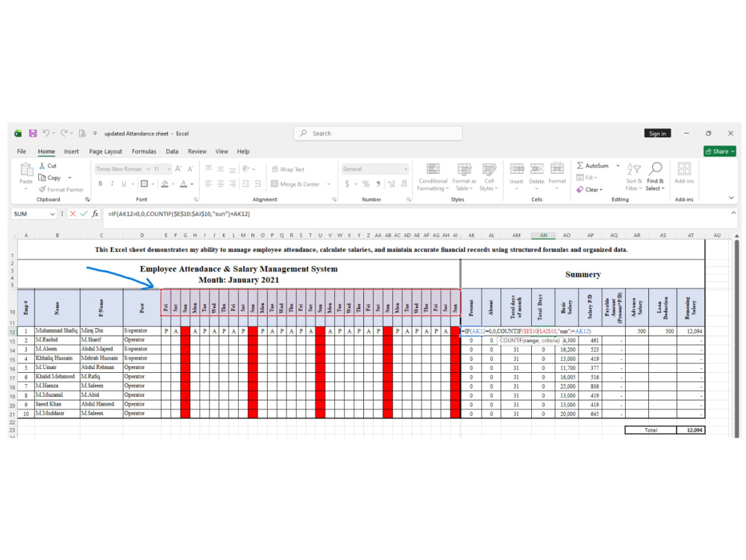Open Sort & Filter menu
Viewport: 746px width, 560px height.
(633, 177)
